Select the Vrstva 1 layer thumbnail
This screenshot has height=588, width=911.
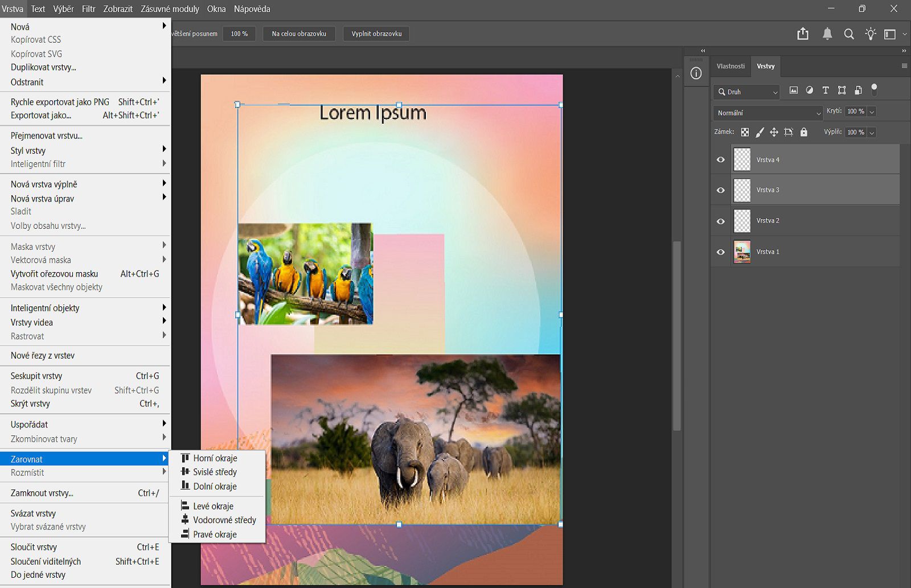point(742,252)
